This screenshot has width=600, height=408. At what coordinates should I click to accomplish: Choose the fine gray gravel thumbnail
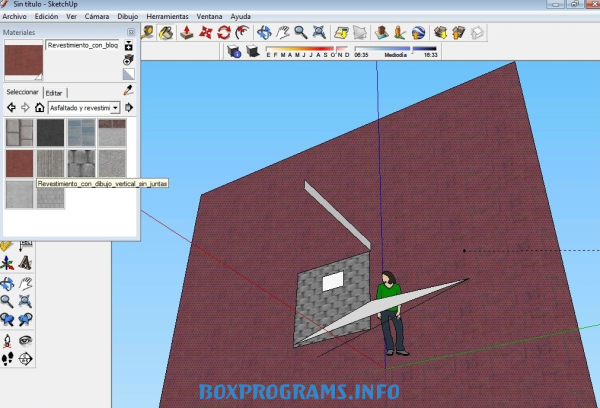112,163
